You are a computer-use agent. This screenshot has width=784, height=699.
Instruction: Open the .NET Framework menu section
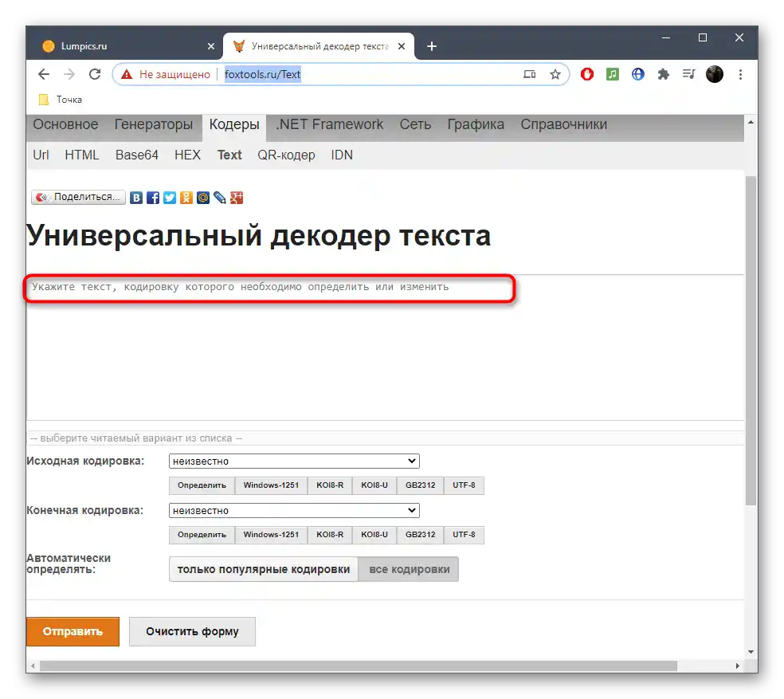[330, 124]
